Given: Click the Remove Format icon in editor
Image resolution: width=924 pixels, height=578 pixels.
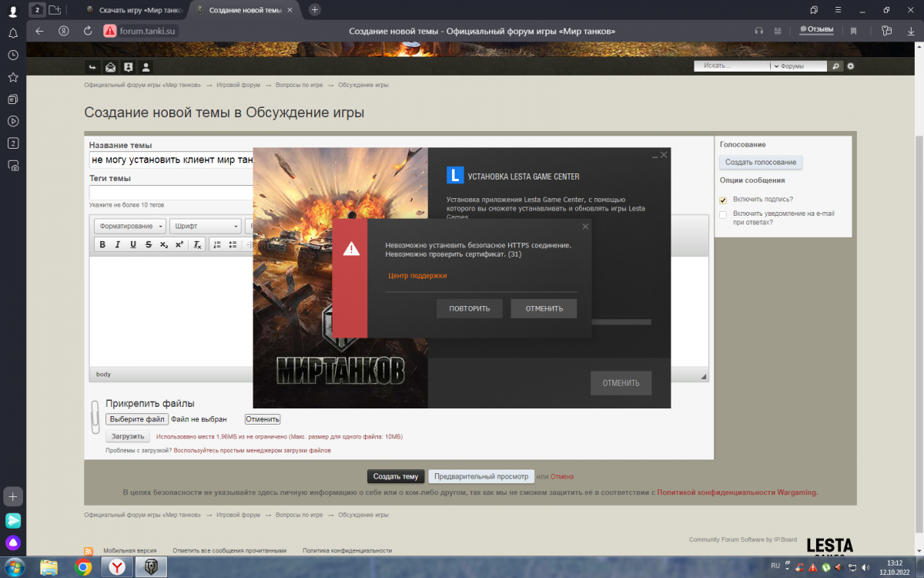Looking at the screenshot, I should coord(197,244).
